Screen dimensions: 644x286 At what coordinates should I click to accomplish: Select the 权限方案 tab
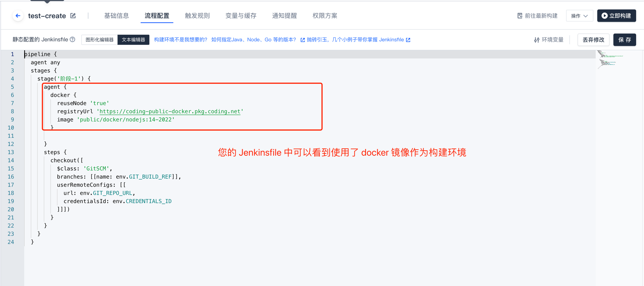(x=325, y=16)
